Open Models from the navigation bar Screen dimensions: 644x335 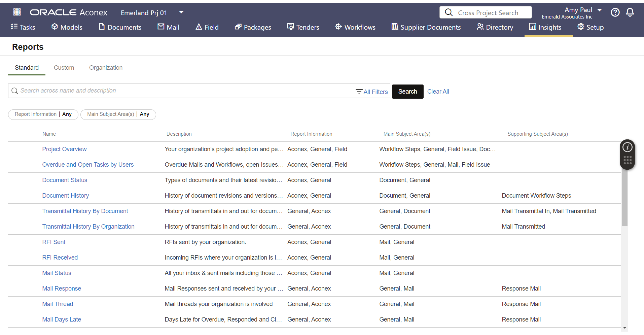tap(67, 27)
